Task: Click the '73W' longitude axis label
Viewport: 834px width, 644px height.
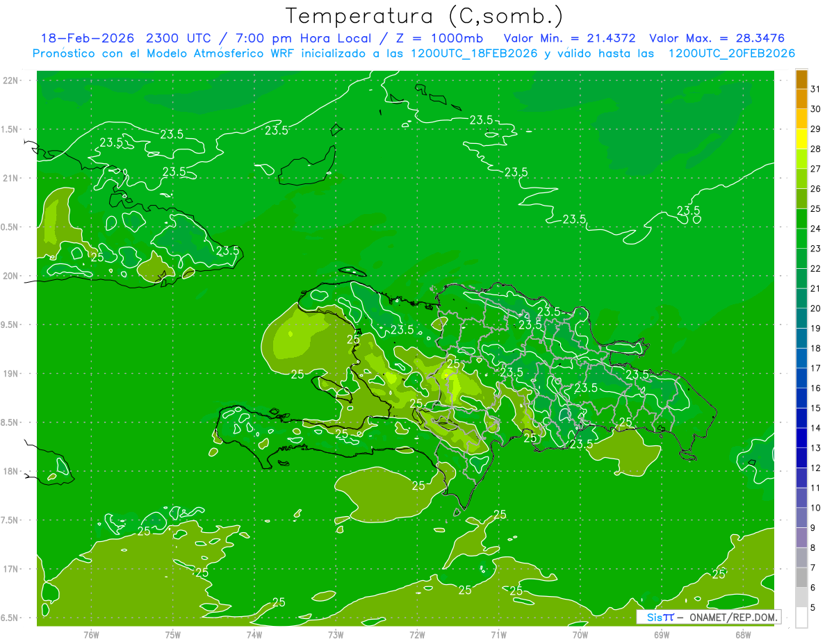Action: (336, 634)
